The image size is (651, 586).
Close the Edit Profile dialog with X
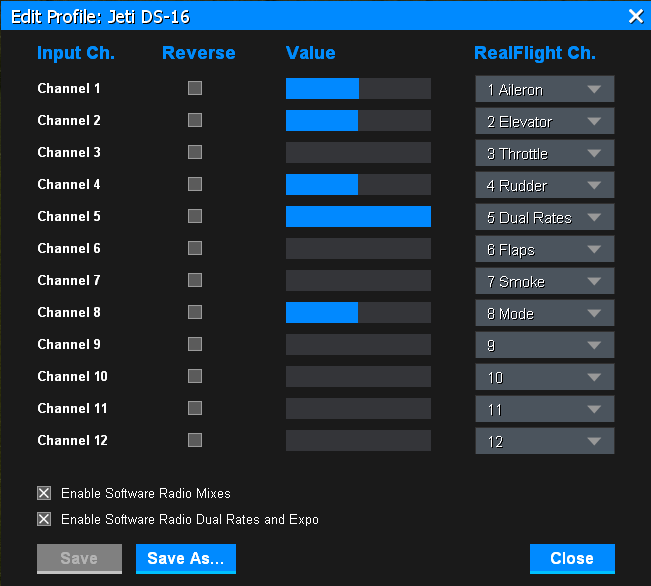636,17
